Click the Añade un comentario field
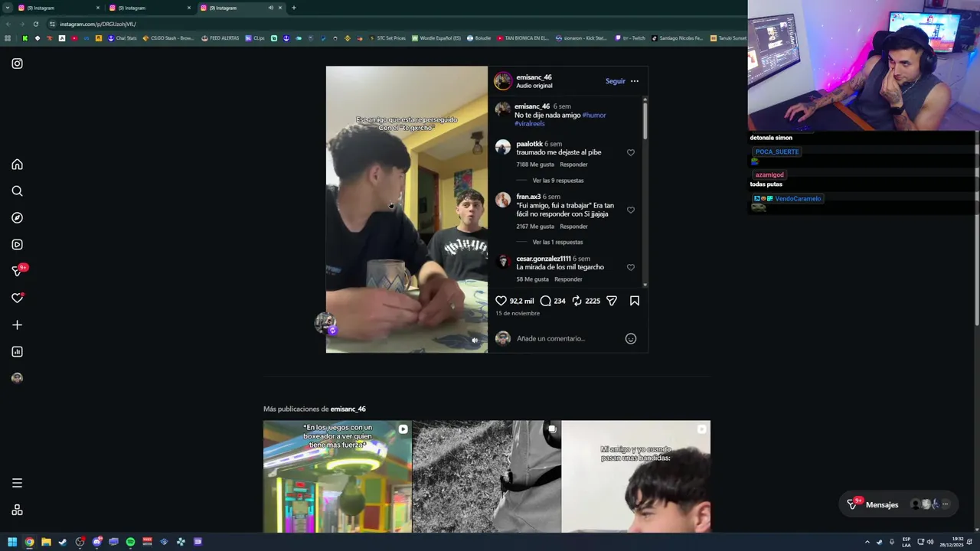The width and height of the screenshot is (980, 551). [567, 338]
